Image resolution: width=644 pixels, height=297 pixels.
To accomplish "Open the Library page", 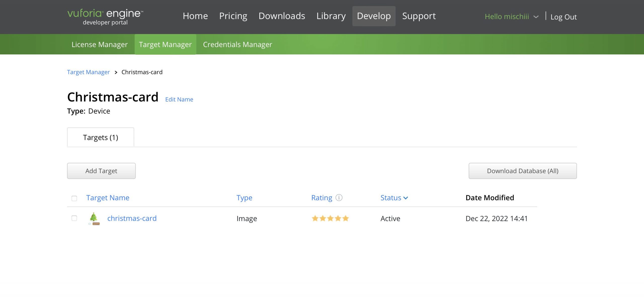I will (331, 16).
